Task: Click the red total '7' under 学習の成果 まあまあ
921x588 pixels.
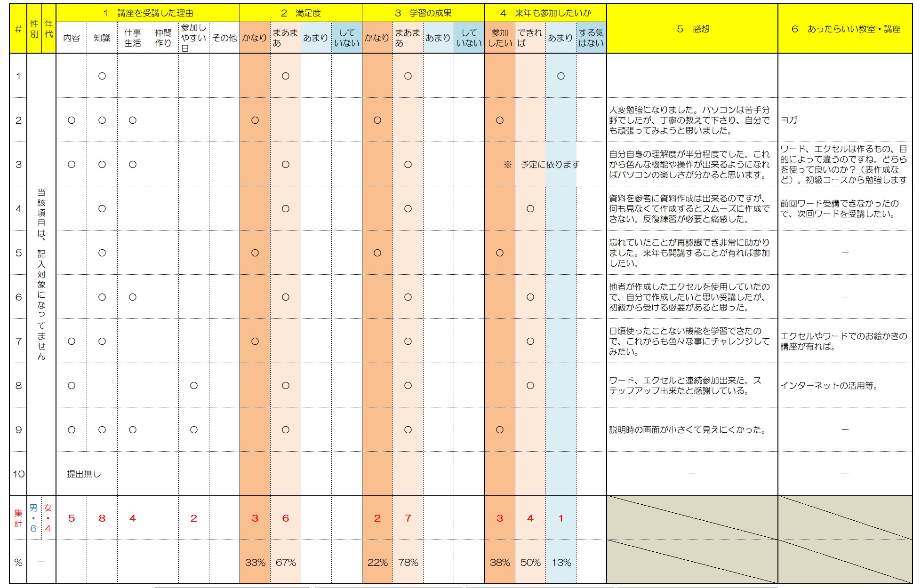Action: 408,518
